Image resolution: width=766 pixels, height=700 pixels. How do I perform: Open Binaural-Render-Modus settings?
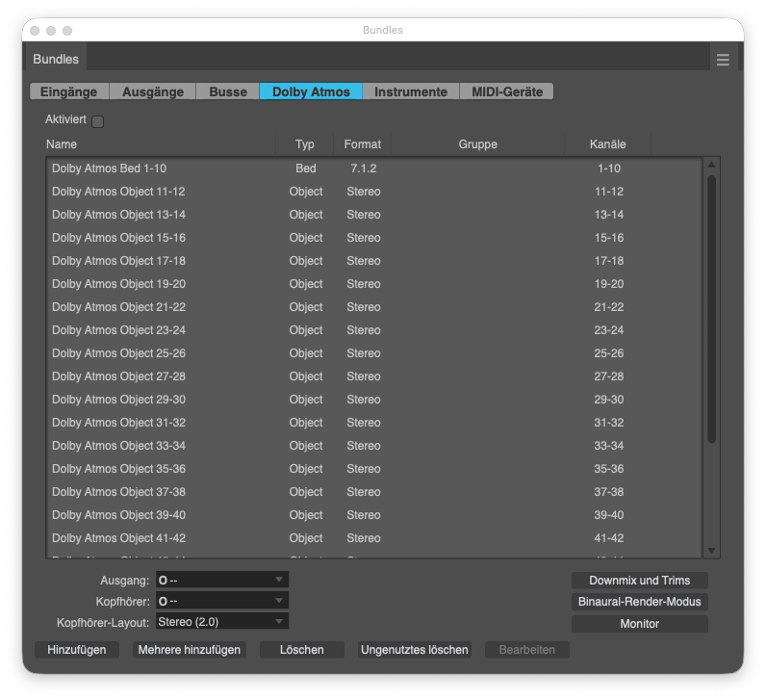640,602
